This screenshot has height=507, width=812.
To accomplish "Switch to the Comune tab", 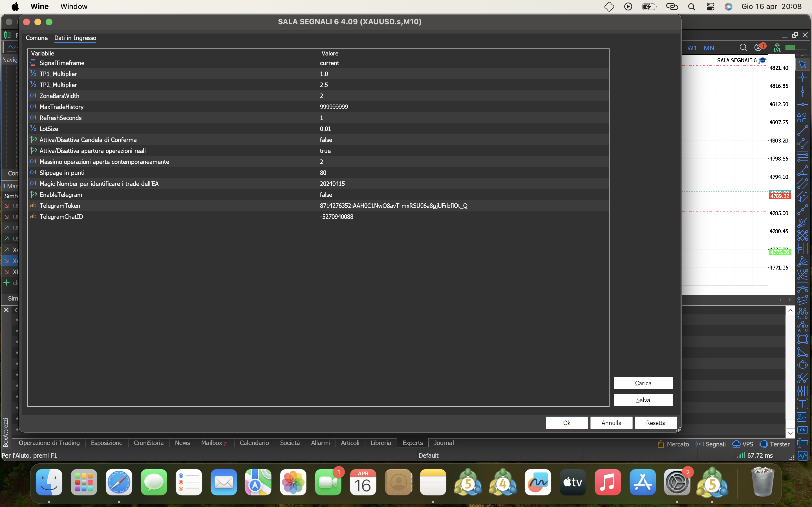I will pyautogui.click(x=37, y=38).
